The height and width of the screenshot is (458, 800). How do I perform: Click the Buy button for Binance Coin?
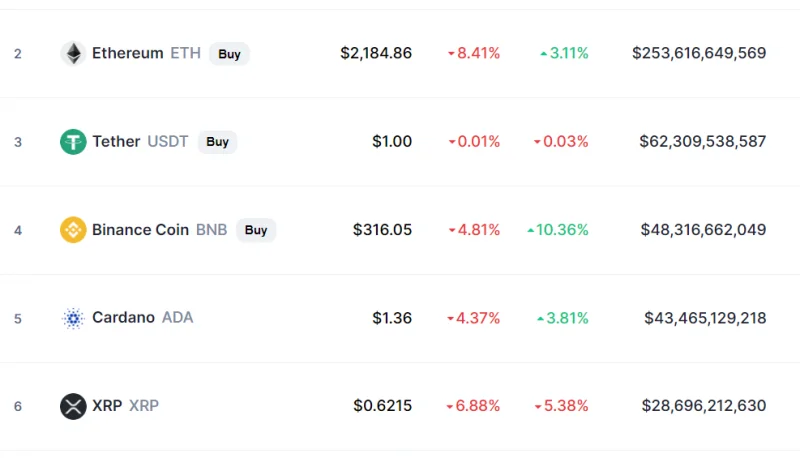point(256,230)
